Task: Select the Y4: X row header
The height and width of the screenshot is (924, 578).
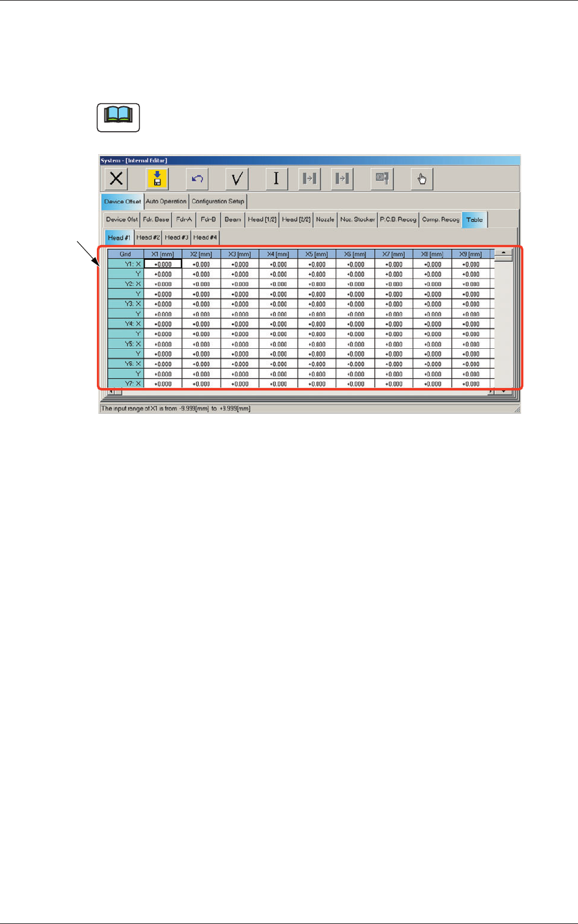Action: (x=126, y=324)
